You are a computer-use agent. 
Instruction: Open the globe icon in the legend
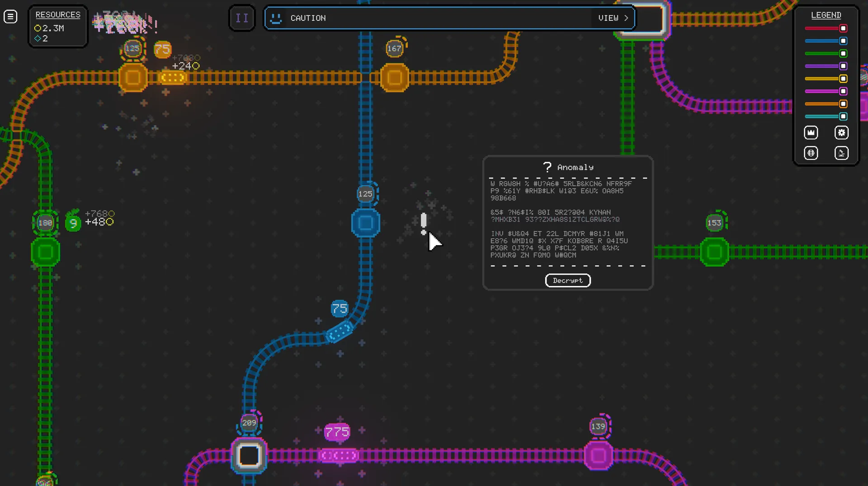coord(811,153)
